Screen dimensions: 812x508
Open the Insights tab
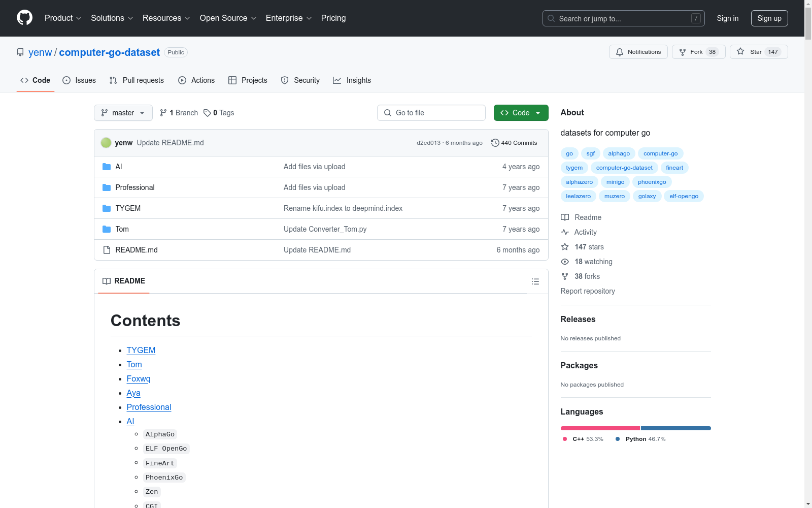pyautogui.click(x=352, y=80)
